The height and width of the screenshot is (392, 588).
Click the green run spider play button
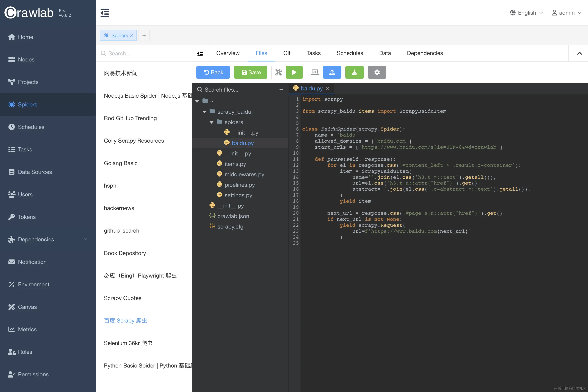[x=294, y=72]
